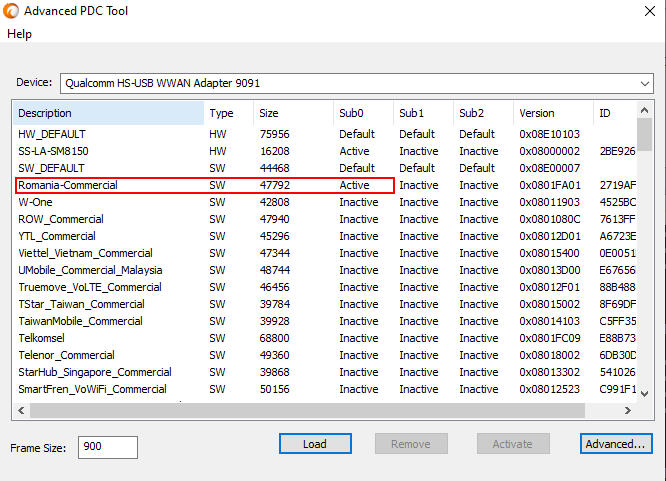Select the YTL_Commercial row
This screenshot has height=481, width=666.
tap(325, 236)
